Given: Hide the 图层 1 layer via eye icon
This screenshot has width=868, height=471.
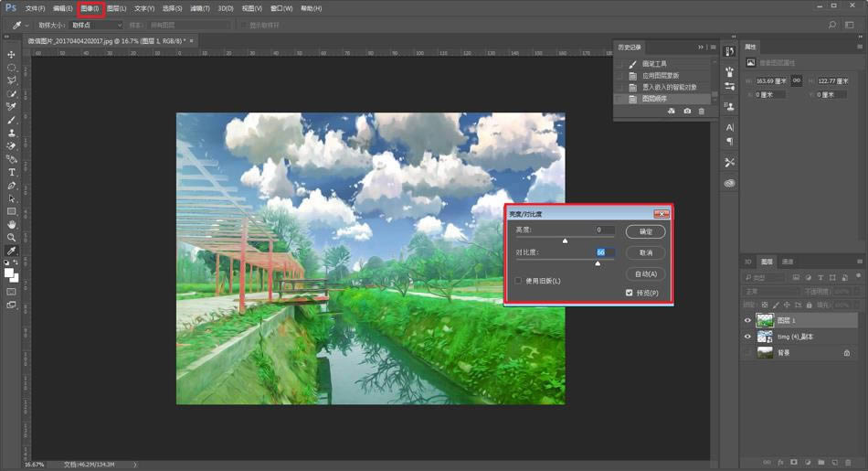Looking at the screenshot, I should click(x=747, y=320).
